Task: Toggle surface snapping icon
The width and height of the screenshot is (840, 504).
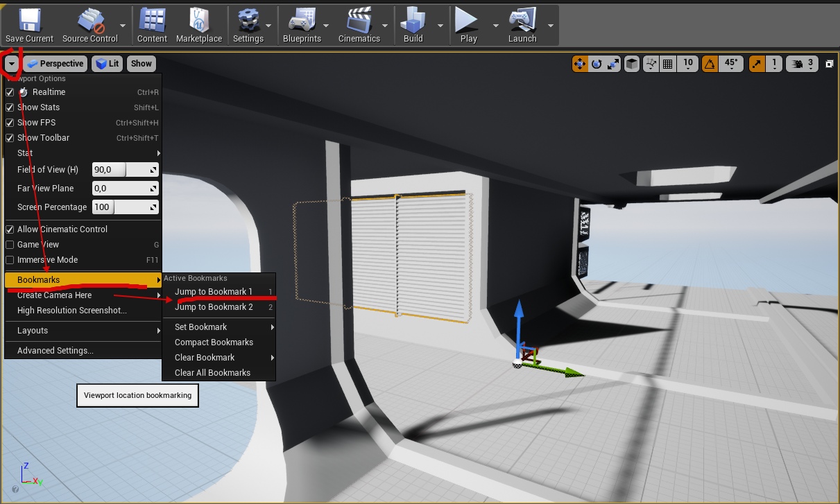Action: tap(651, 64)
